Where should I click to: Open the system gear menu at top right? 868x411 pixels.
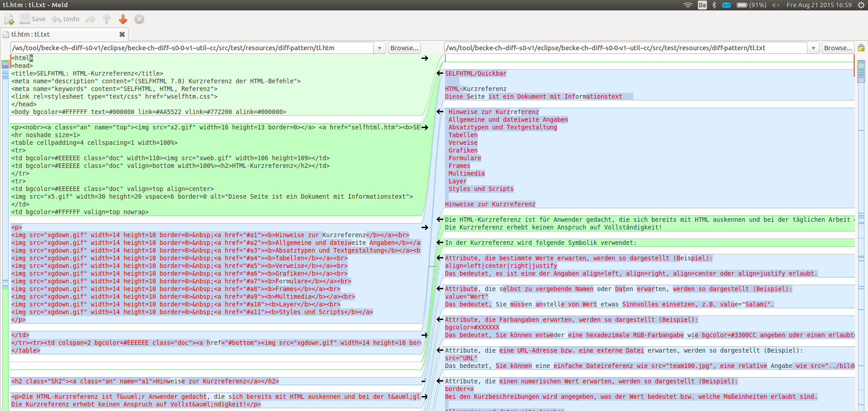click(861, 5)
